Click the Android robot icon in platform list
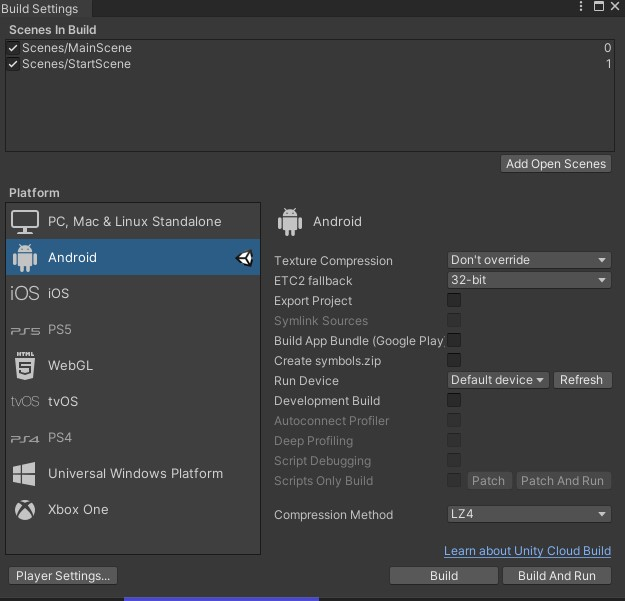Viewport: 625px width, 601px height. 25,258
